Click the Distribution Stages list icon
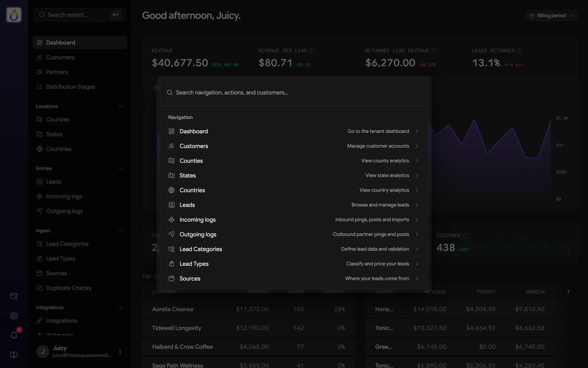This screenshot has height=368, width=588. pos(40,87)
